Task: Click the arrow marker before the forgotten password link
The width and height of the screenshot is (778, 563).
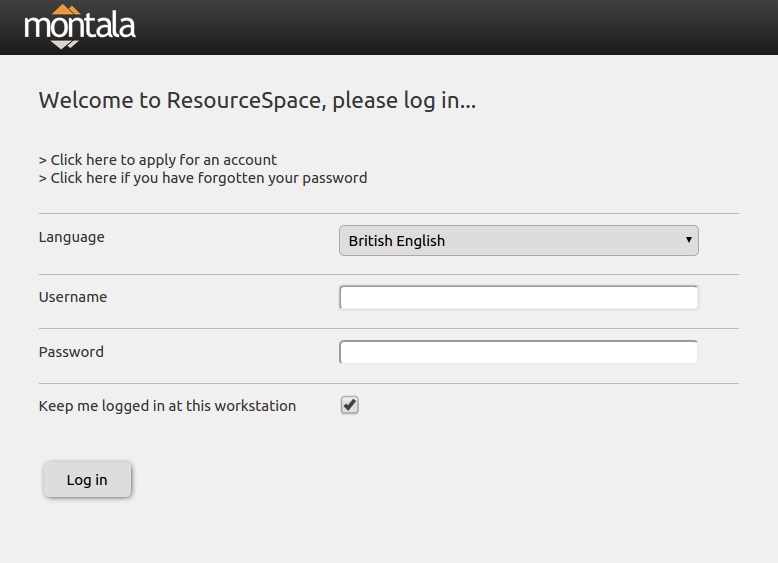Action: 43,178
